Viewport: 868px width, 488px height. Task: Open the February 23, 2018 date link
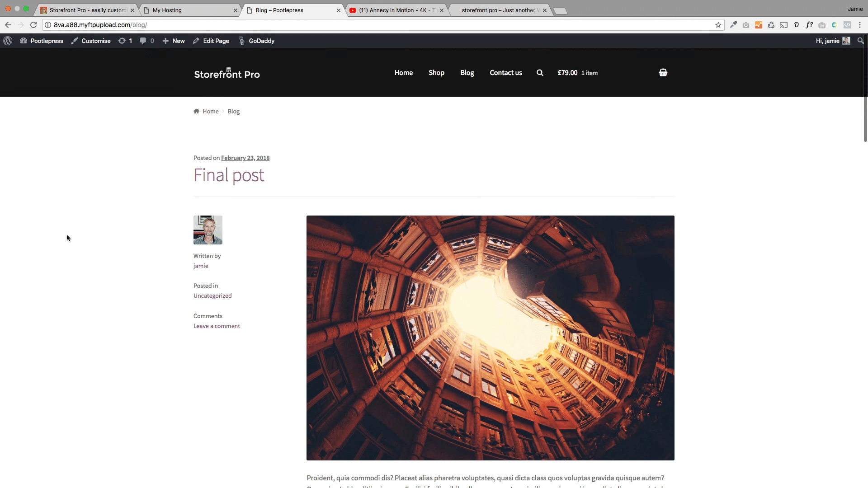tap(245, 158)
